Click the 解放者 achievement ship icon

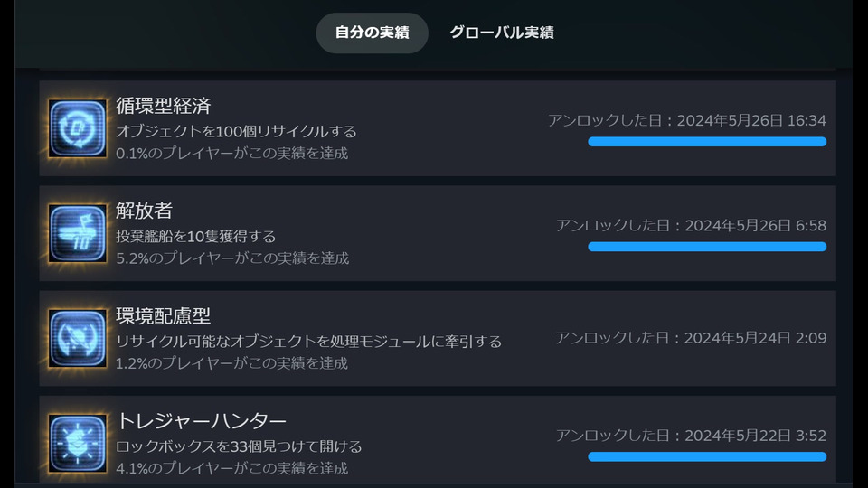(x=78, y=233)
